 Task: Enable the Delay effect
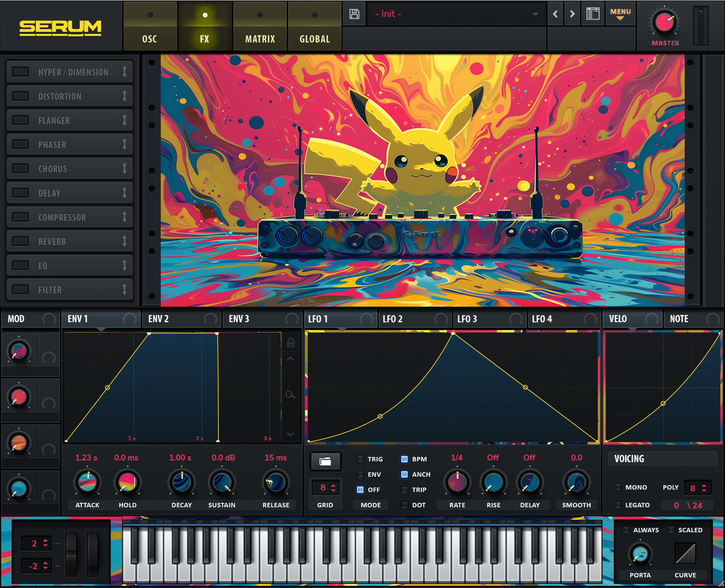pos(20,192)
